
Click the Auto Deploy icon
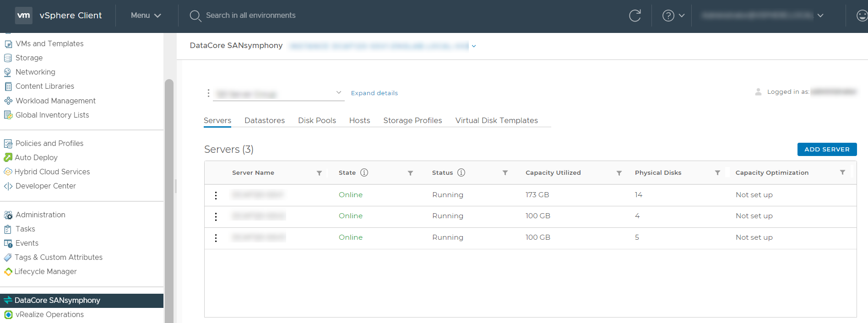(x=8, y=158)
